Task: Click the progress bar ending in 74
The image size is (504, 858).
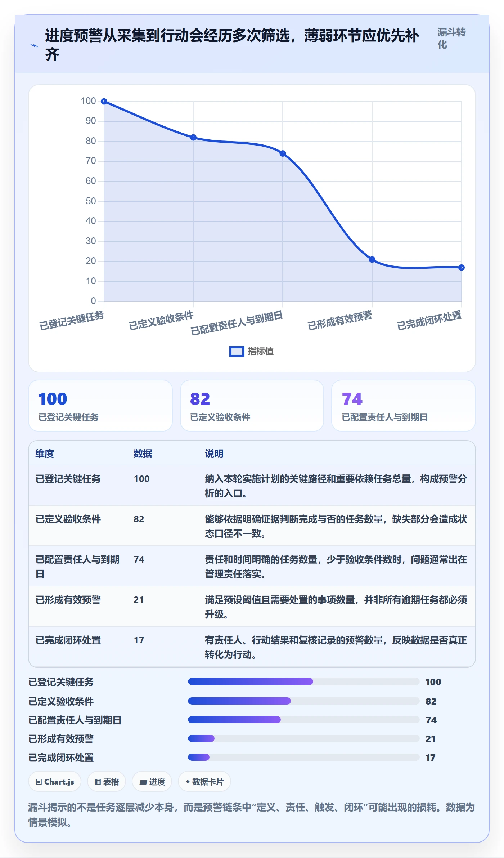Action: pos(304,720)
